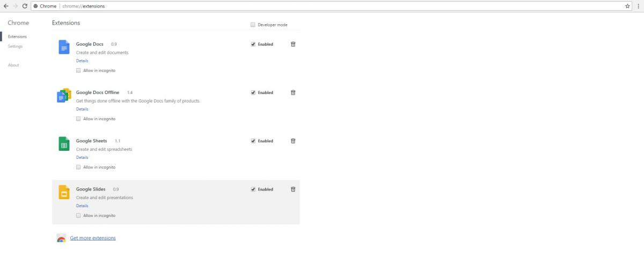Click the Google Sheets version number 1.1
The height and width of the screenshot is (270, 644).
(118, 141)
